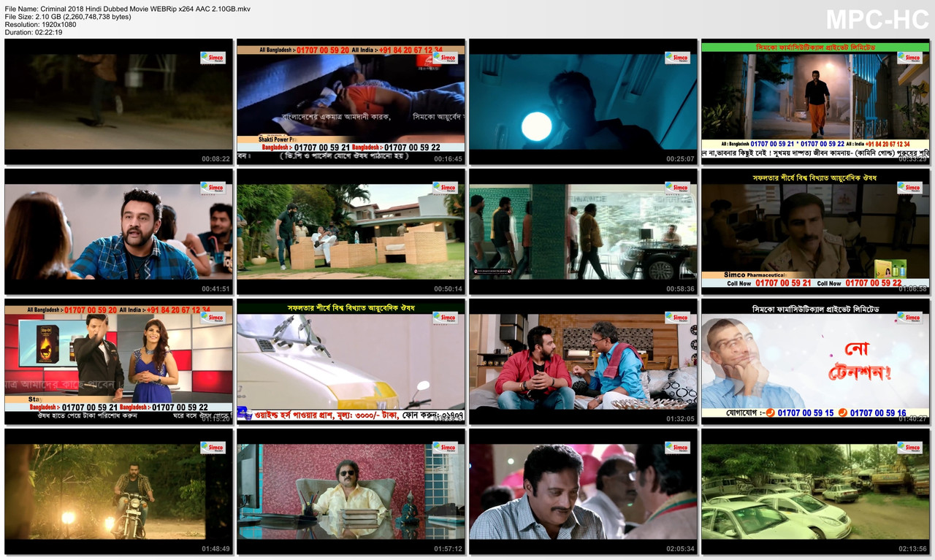The height and width of the screenshot is (560, 935).
Task: Select the thumbnail timestamped 00:58:36
Action: tap(583, 231)
